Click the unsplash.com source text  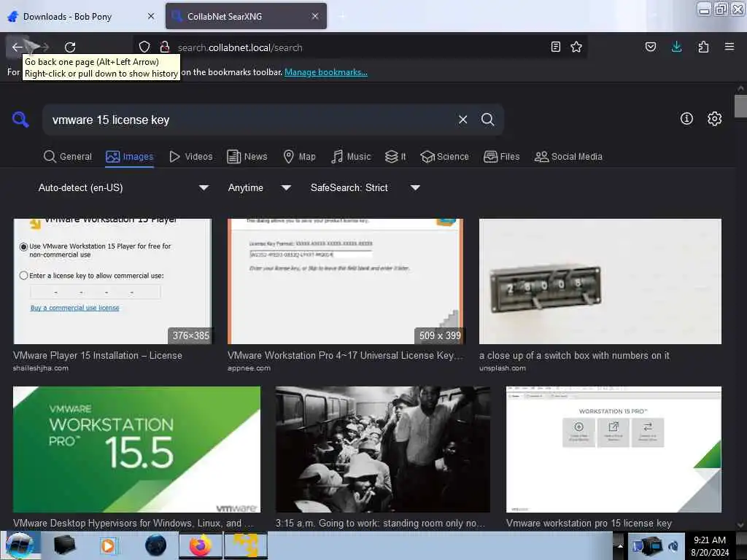click(x=503, y=368)
